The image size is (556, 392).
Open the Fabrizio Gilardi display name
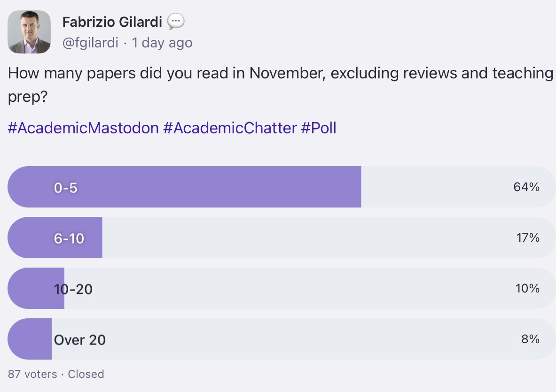coord(112,22)
